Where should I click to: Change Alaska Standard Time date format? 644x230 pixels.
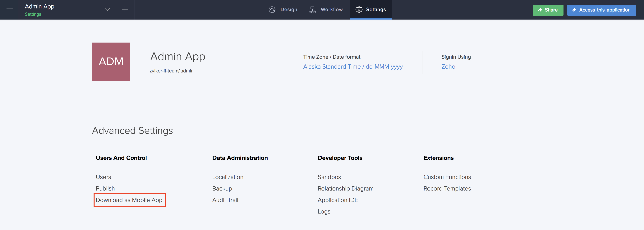point(353,67)
